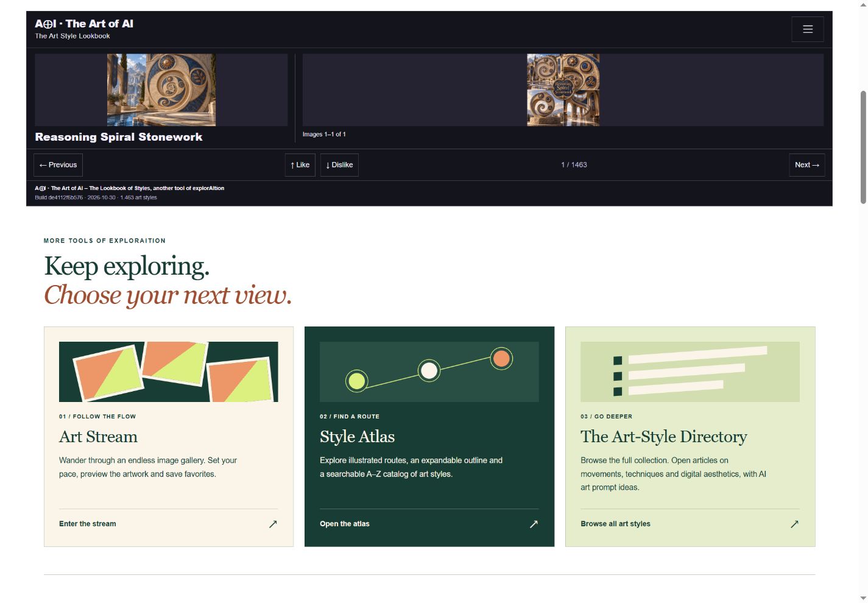Follow the Open the atlas link
The image size is (868, 603).
pos(345,524)
